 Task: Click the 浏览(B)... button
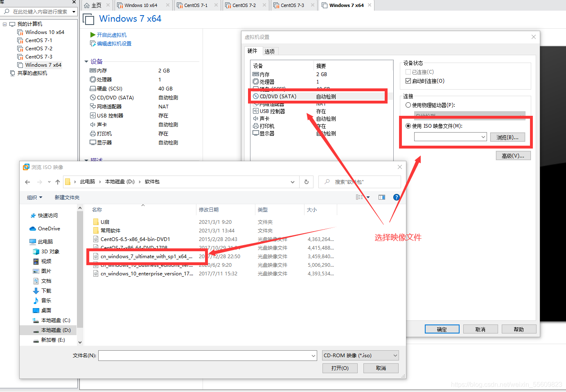(x=507, y=137)
